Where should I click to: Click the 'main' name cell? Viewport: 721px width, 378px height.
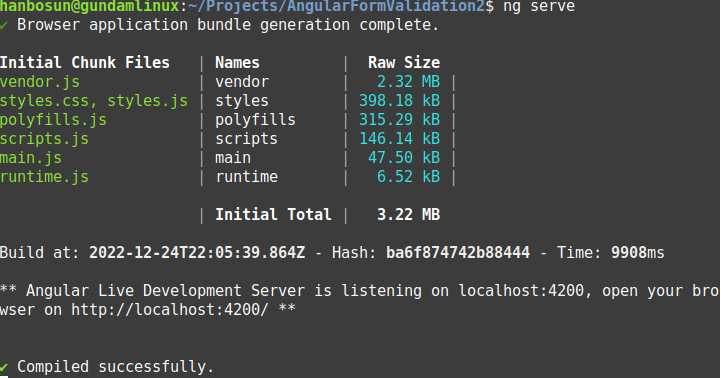click(x=233, y=158)
